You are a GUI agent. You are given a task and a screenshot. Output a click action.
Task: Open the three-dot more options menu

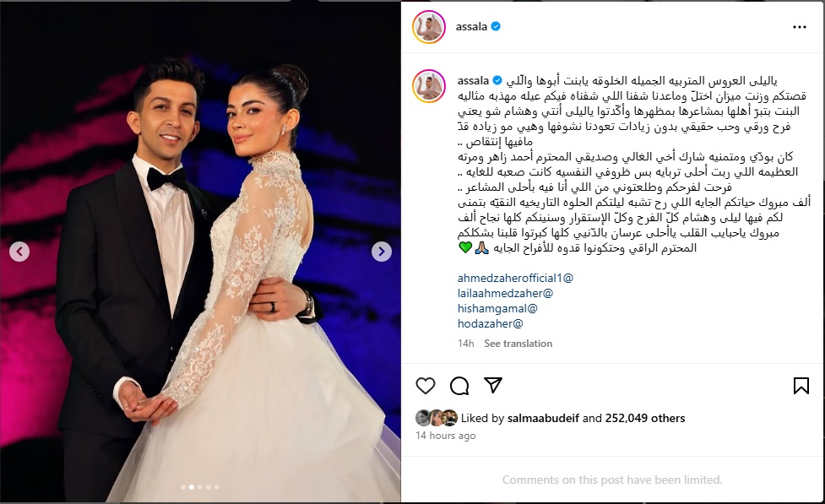799,27
